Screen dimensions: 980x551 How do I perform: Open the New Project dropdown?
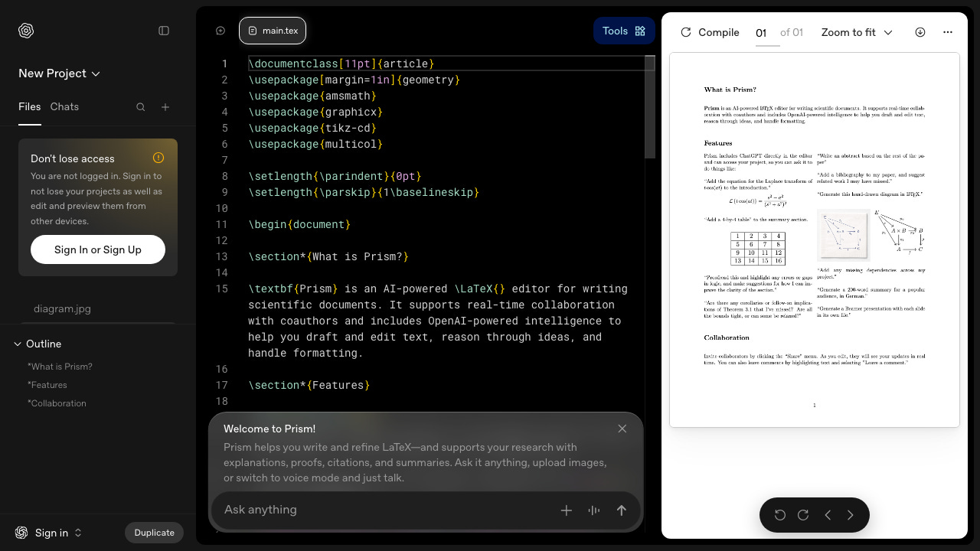[60, 73]
